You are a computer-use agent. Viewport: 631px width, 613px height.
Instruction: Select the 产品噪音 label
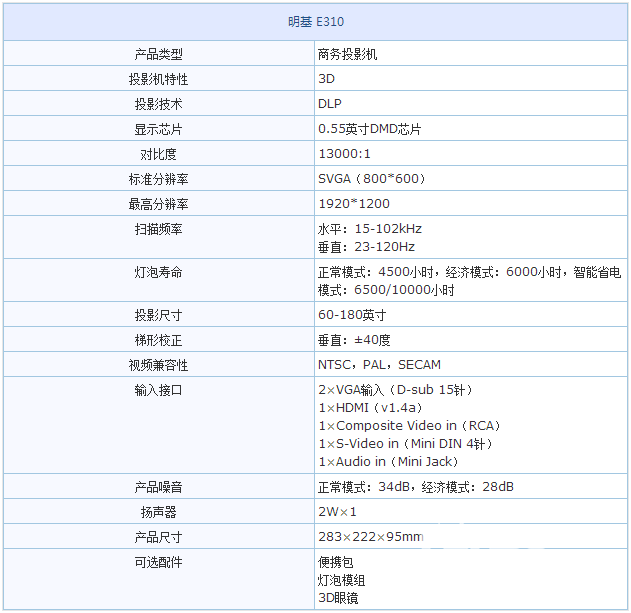point(159,487)
